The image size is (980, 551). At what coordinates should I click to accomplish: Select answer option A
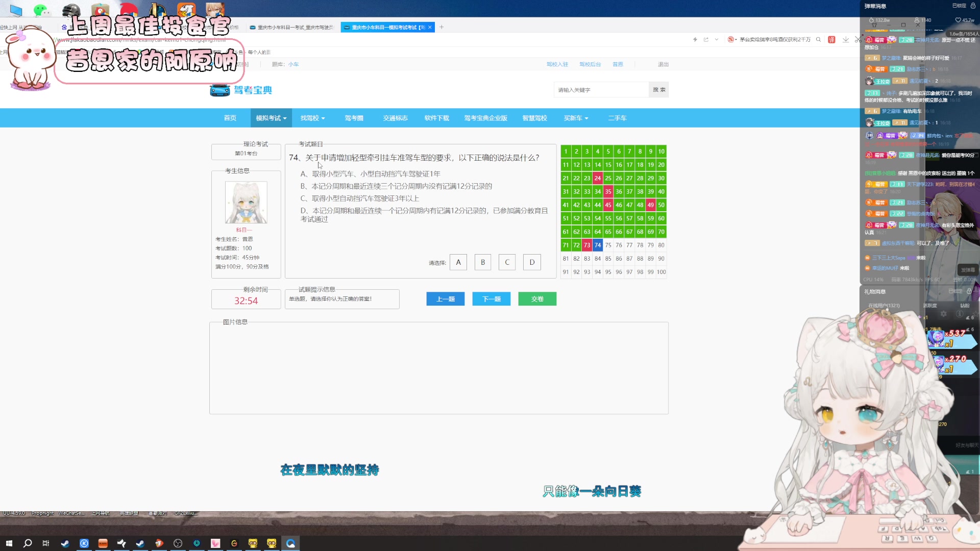458,262
